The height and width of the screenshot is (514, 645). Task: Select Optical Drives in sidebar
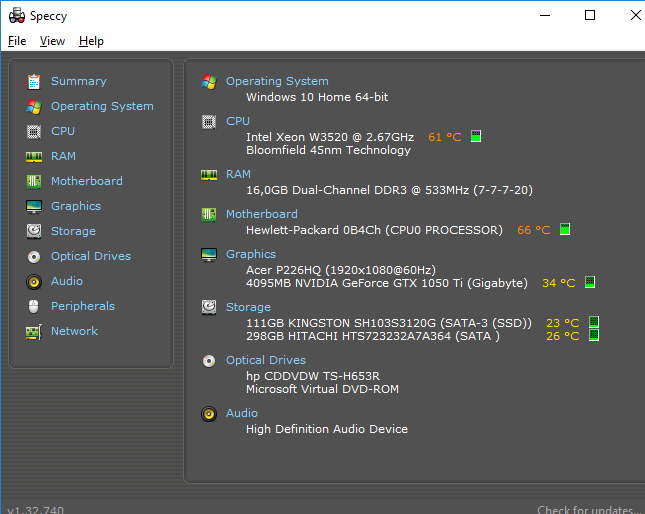click(x=91, y=256)
